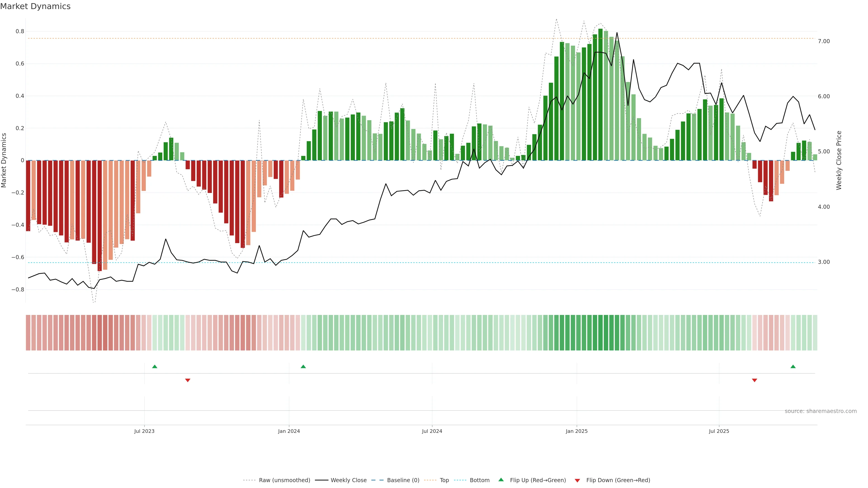
Task: Click Flip Up legend triangle icon
Action: click(501, 480)
